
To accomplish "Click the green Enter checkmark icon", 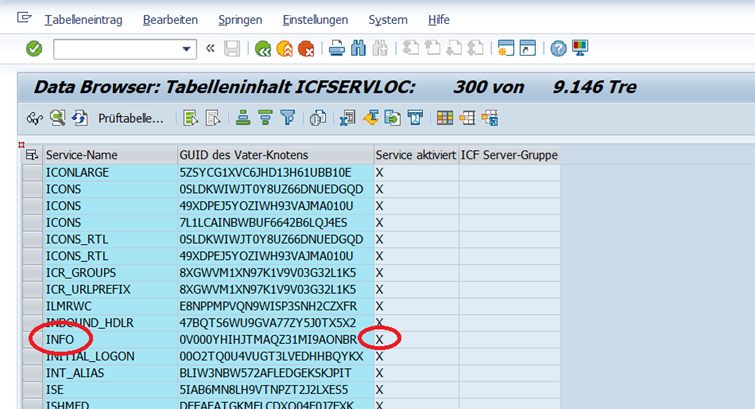I will [34, 49].
